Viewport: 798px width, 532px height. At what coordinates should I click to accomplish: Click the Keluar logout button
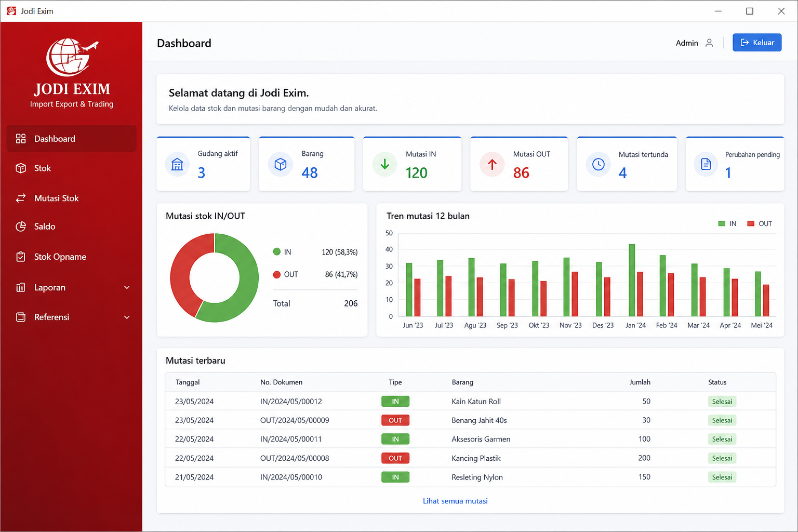point(757,43)
